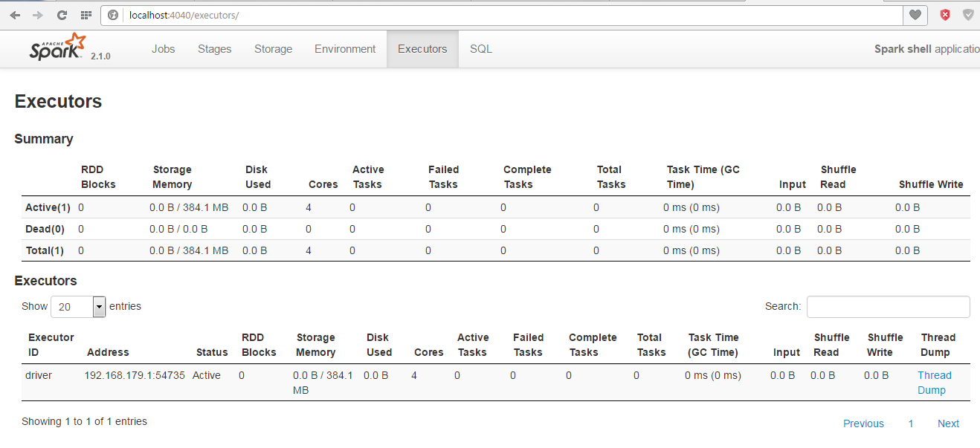Open the apps grid icon

[x=86, y=15]
